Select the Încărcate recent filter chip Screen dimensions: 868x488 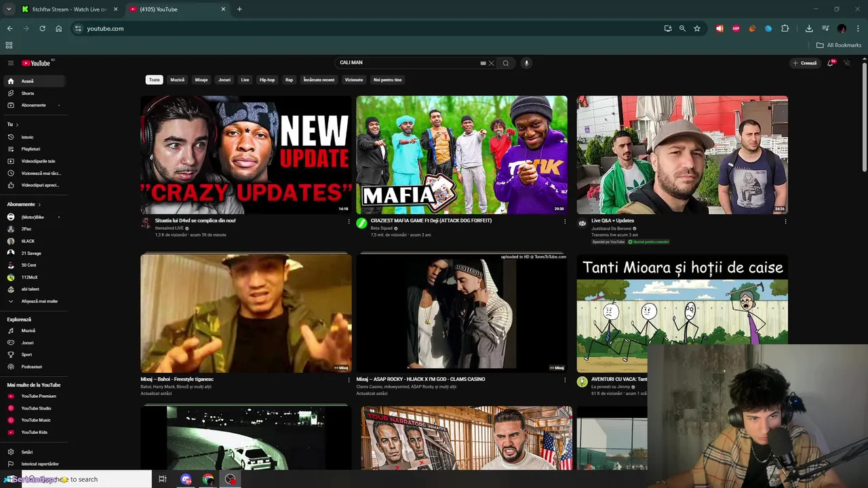(319, 80)
